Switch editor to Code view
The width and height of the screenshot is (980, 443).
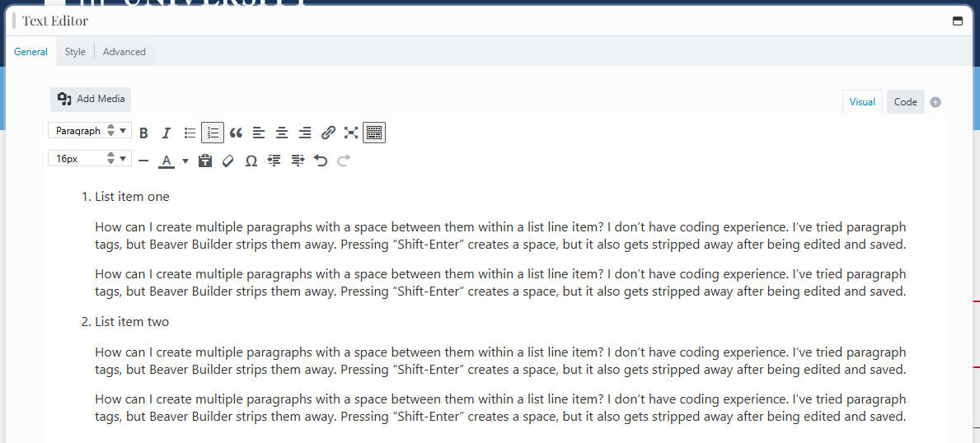coord(905,102)
